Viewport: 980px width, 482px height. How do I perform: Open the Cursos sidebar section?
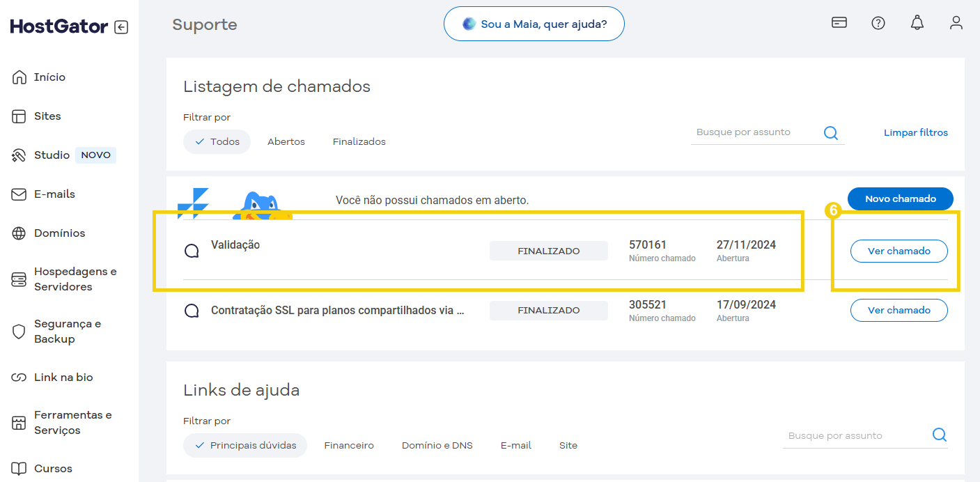[x=53, y=469]
